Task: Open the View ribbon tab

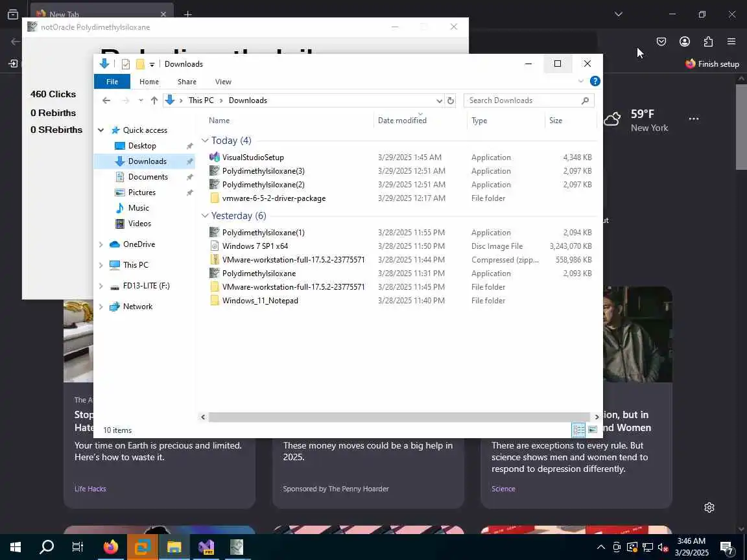Action: [x=223, y=82]
